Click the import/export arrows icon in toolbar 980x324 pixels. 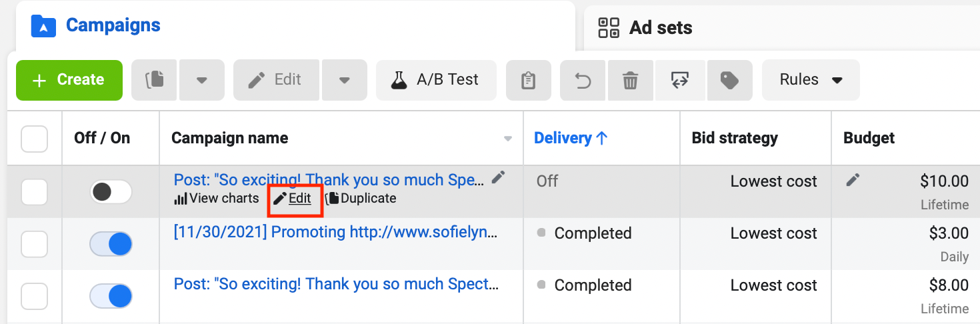(x=680, y=81)
